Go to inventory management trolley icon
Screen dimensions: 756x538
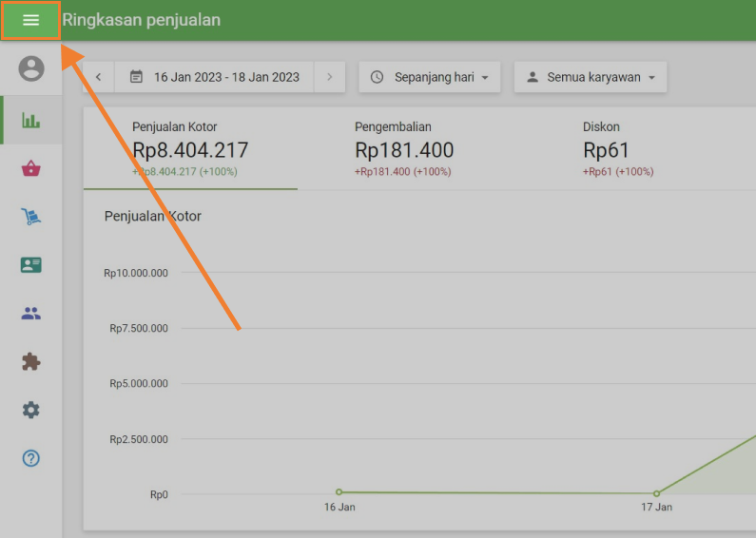coord(31,217)
